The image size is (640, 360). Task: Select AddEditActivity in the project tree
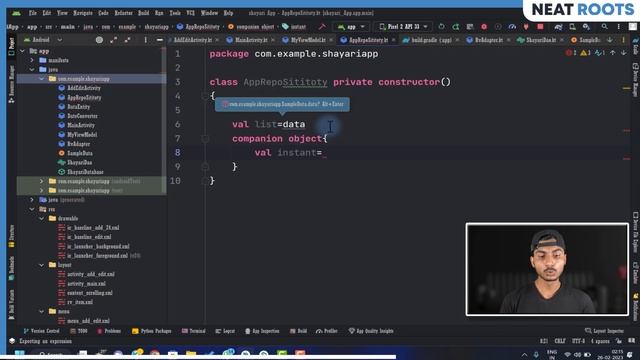click(84, 88)
